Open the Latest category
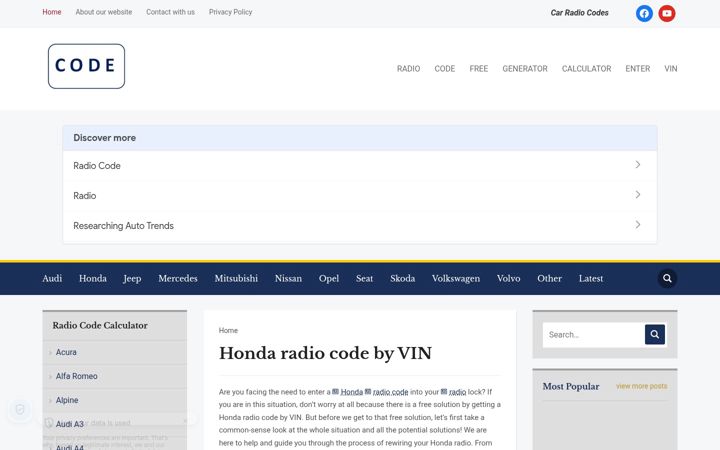The width and height of the screenshot is (720, 450). pyautogui.click(x=591, y=278)
